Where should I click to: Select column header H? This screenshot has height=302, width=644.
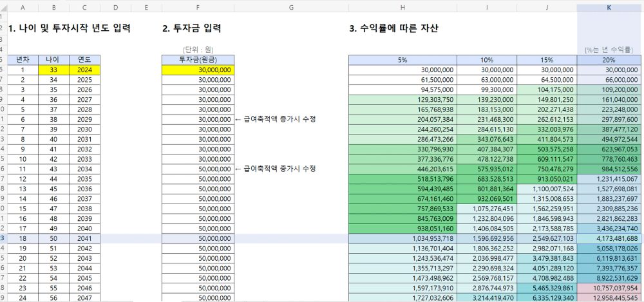[402, 8]
